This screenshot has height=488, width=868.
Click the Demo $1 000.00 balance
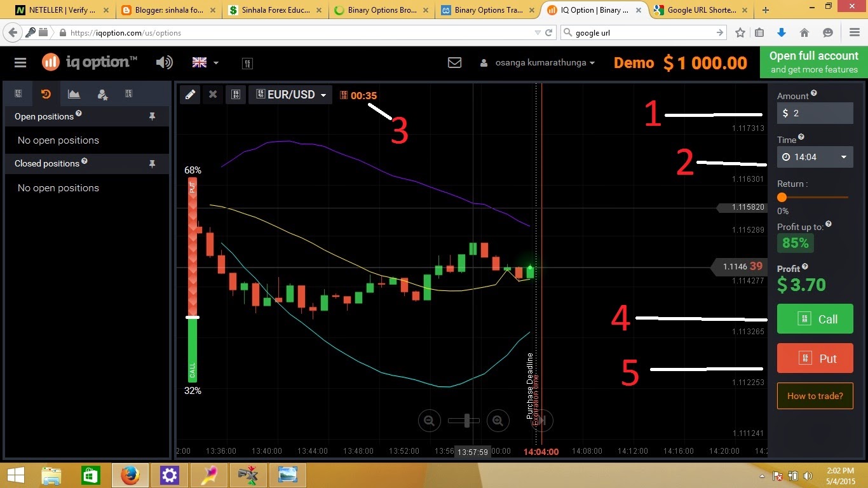coord(681,62)
